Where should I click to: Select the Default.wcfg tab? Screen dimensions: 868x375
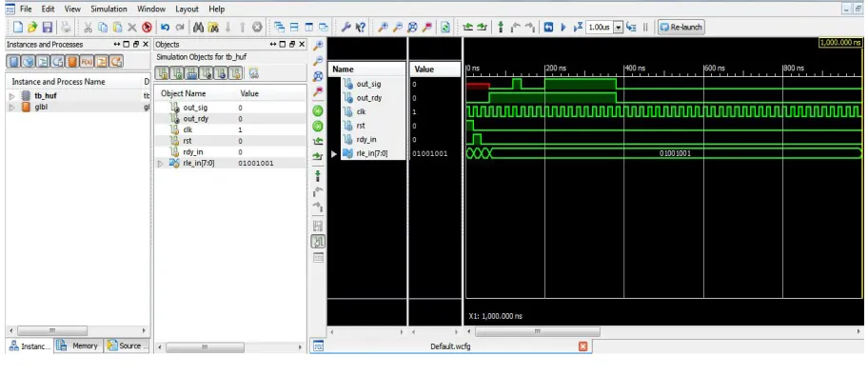click(450, 346)
